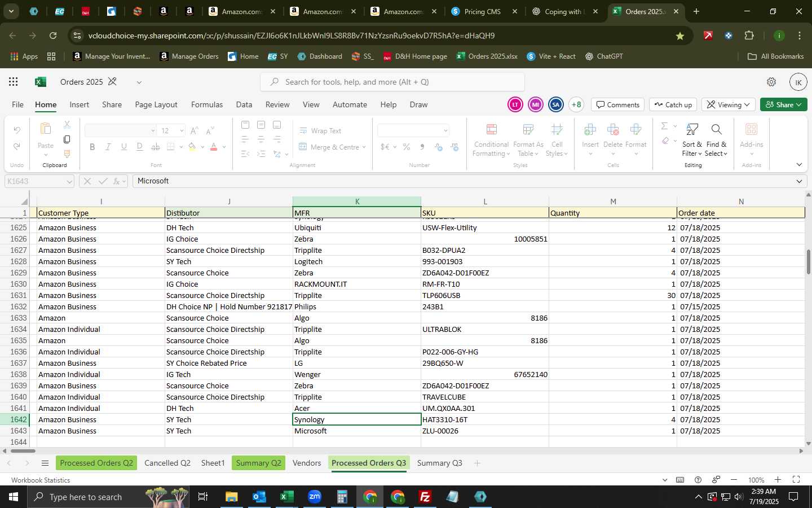Click the Insert cells icon
Viewport: 812px width, 508px height.
(590, 130)
